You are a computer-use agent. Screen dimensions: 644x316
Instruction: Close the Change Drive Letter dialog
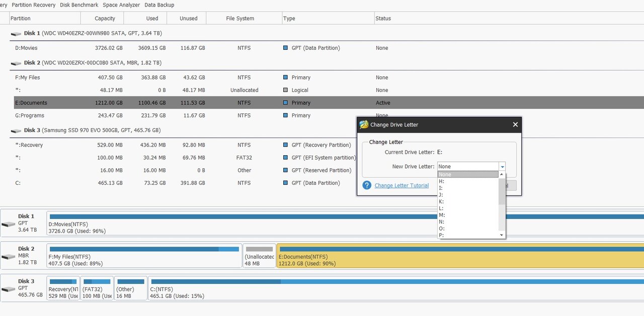tap(515, 125)
